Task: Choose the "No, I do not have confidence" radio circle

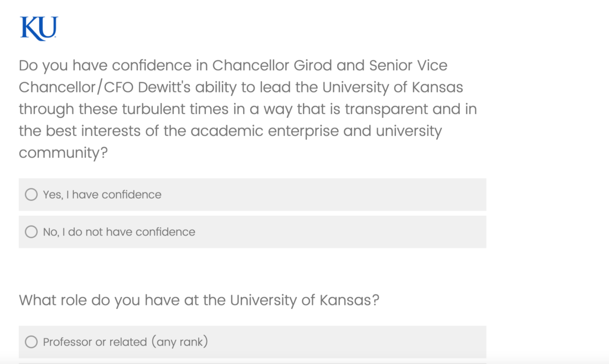Action: pyautogui.click(x=32, y=232)
